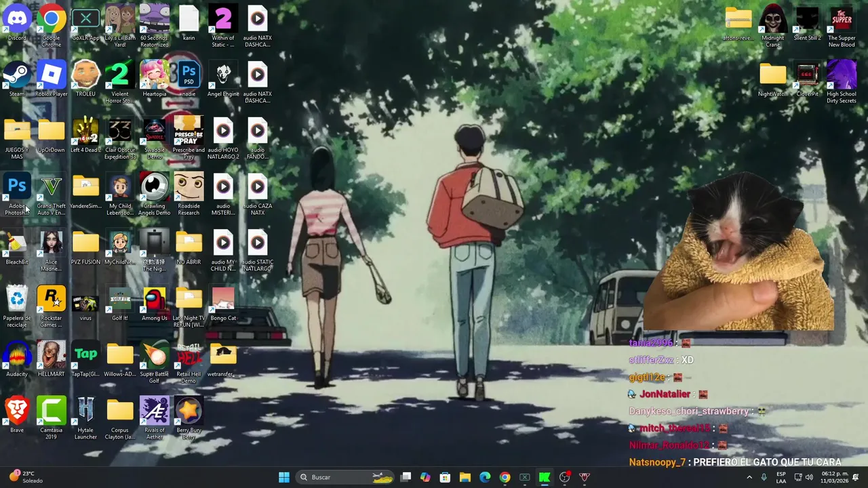The width and height of the screenshot is (868, 488).
Task: Select the Audacity desktop icon
Action: tap(17, 359)
